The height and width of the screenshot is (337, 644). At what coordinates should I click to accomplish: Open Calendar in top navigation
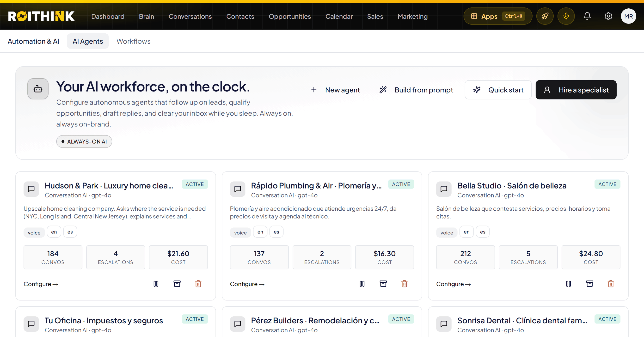coord(339,16)
